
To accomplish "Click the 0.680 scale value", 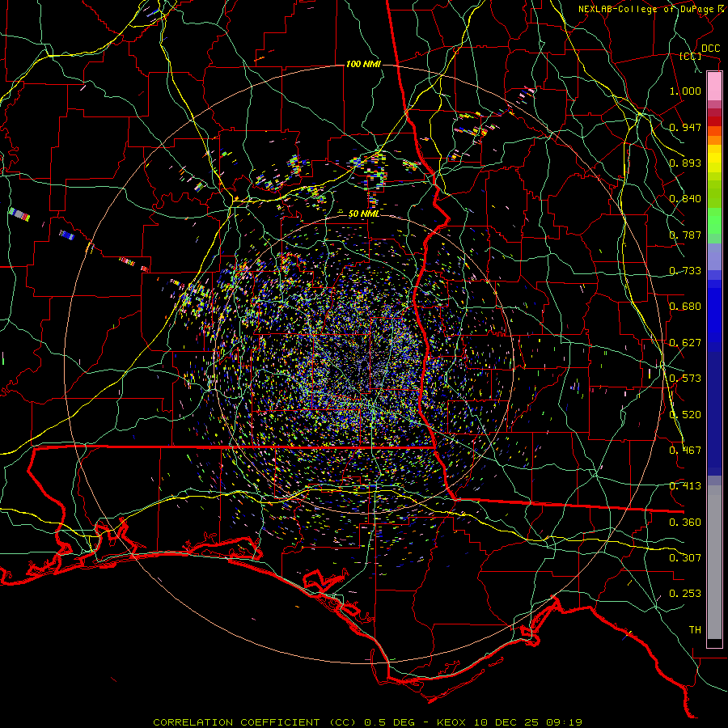I will pos(685,307).
